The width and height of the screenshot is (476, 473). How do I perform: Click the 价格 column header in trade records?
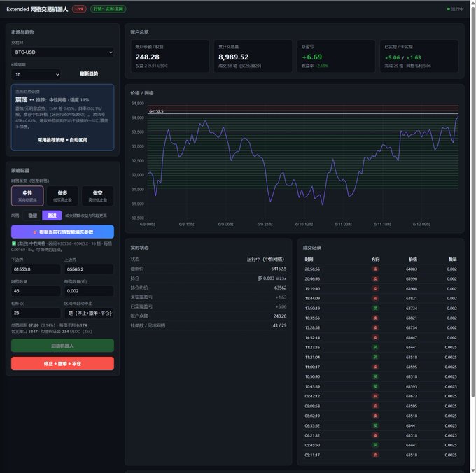click(412, 260)
